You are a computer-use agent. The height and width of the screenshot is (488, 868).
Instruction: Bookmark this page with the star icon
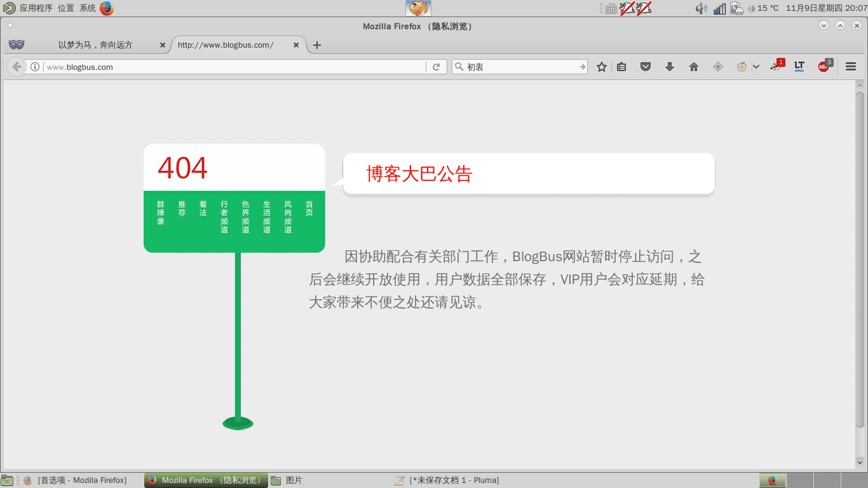click(x=602, y=67)
